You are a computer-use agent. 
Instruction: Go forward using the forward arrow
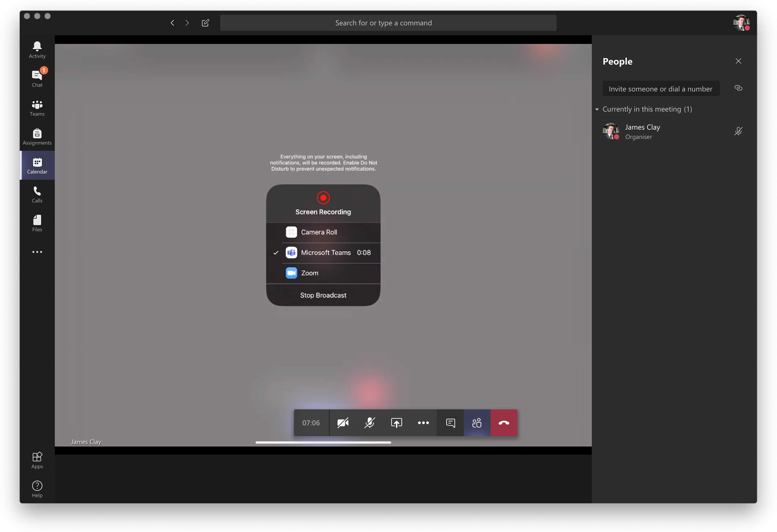[187, 23]
